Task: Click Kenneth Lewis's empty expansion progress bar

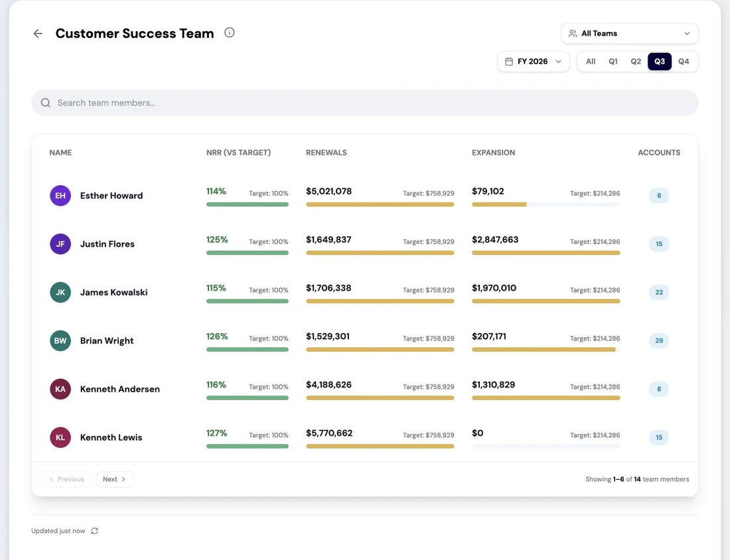Action: pyautogui.click(x=546, y=447)
